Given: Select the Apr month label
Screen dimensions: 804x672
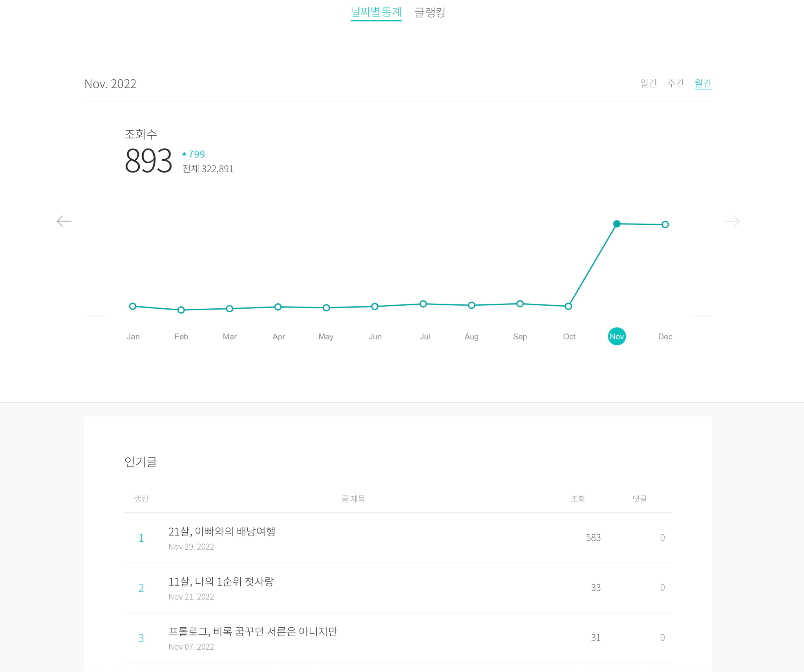Looking at the screenshot, I should pyautogui.click(x=279, y=337).
